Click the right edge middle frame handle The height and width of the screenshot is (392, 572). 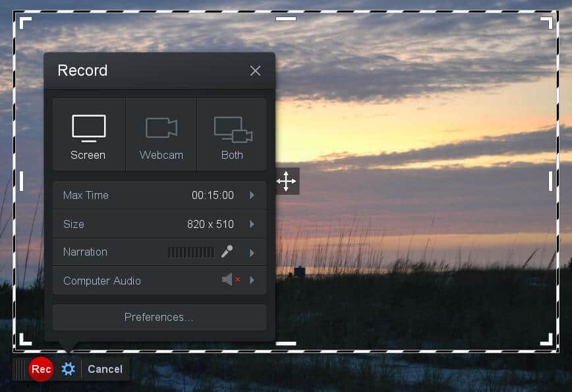(x=550, y=181)
